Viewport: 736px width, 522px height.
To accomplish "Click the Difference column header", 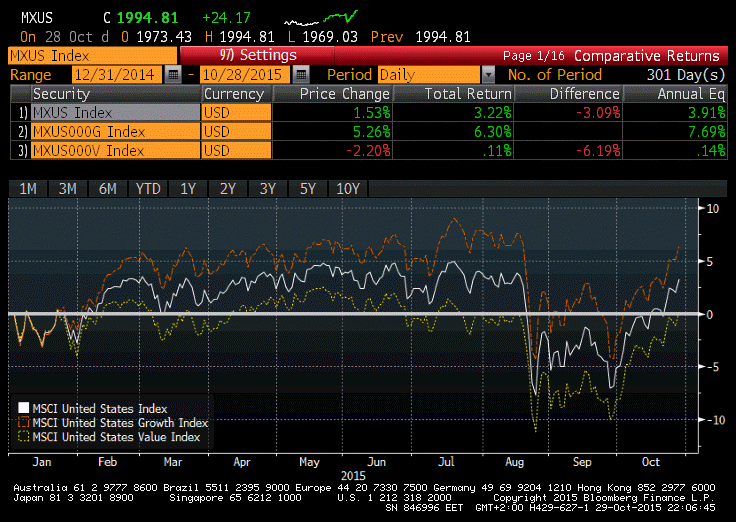I will click(x=568, y=94).
